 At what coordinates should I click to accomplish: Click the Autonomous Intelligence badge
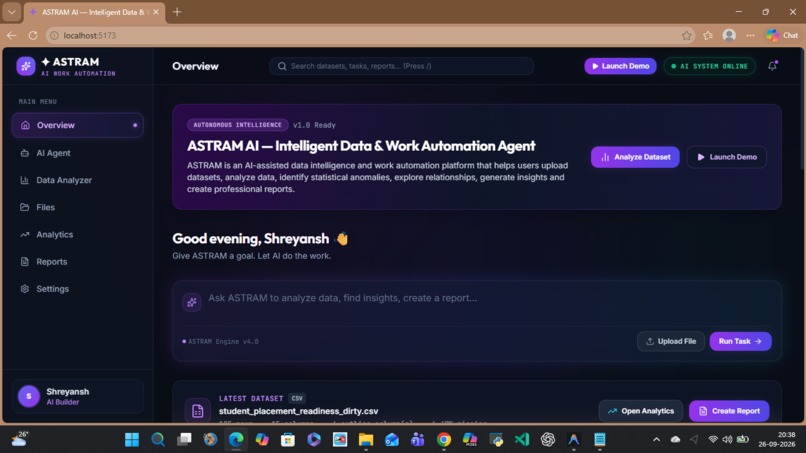pos(237,125)
